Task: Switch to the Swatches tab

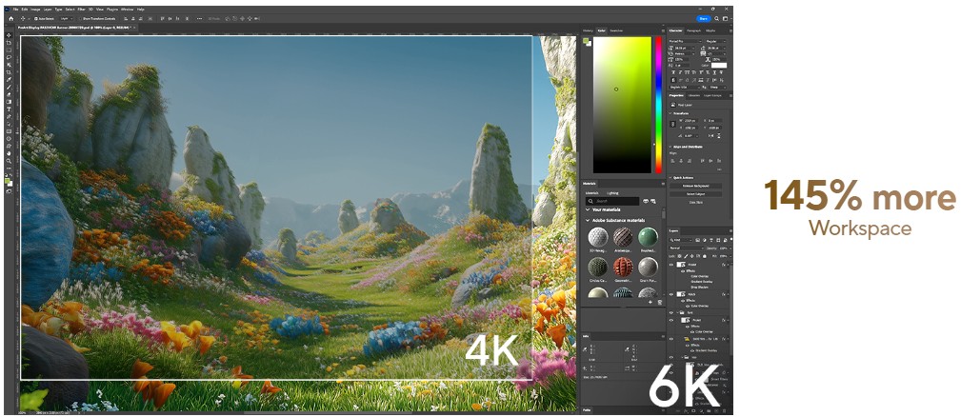Action: (x=615, y=30)
